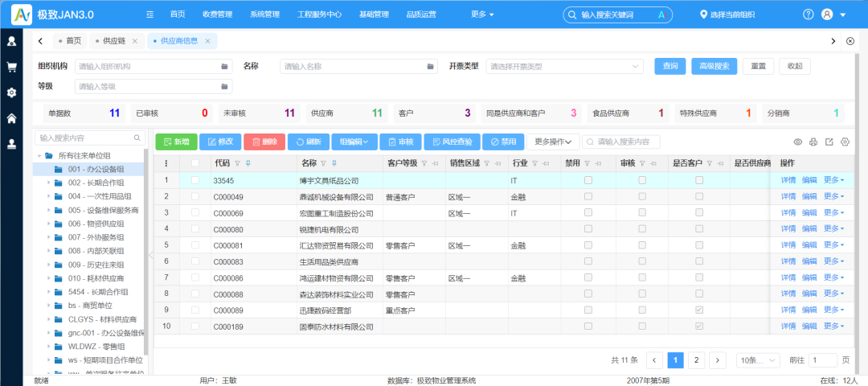
Task: Click the AI icon in header search box
Action: coord(661,15)
